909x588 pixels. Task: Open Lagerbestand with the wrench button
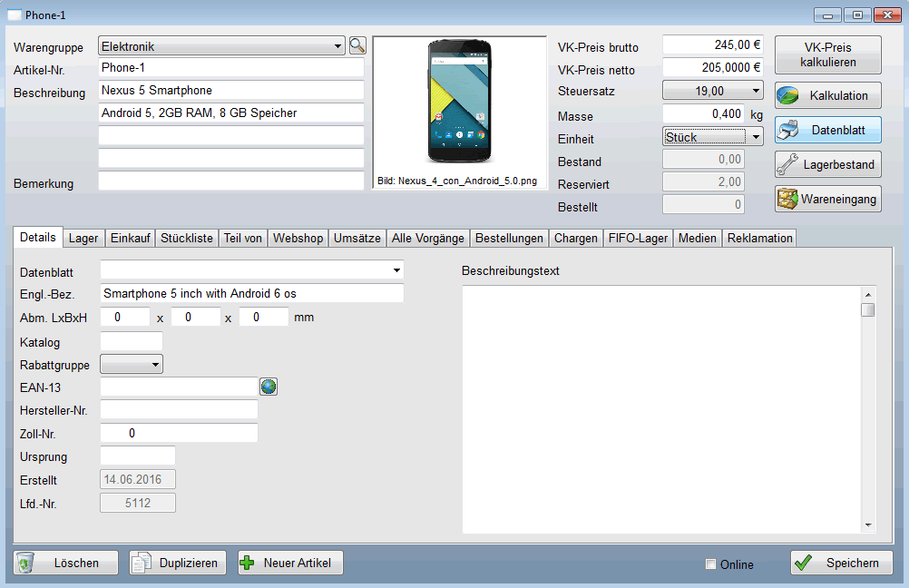coord(828,164)
